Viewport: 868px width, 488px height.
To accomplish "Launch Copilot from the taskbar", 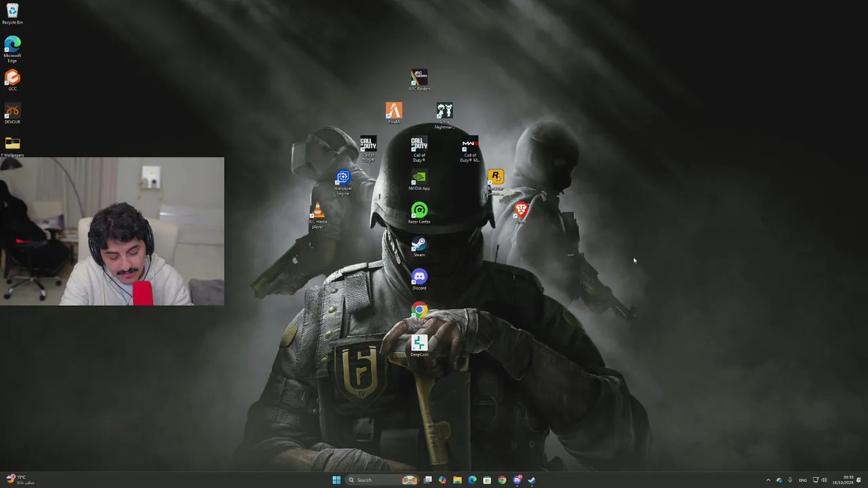I will [x=442, y=480].
